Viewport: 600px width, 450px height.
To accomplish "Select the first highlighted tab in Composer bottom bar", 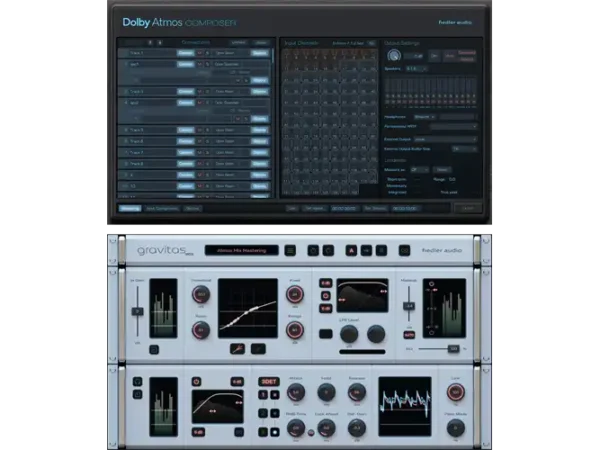I will (x=130, y=209).
